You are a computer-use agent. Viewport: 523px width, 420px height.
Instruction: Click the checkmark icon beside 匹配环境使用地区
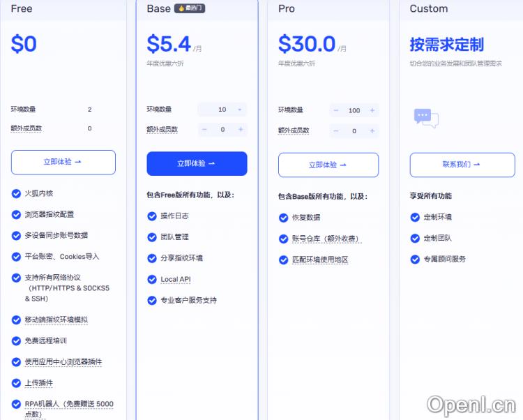283,260
